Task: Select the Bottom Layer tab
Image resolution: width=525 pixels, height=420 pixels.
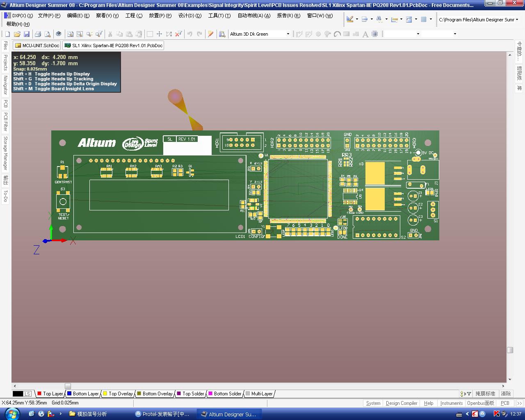Action: (x=83, y=394)
